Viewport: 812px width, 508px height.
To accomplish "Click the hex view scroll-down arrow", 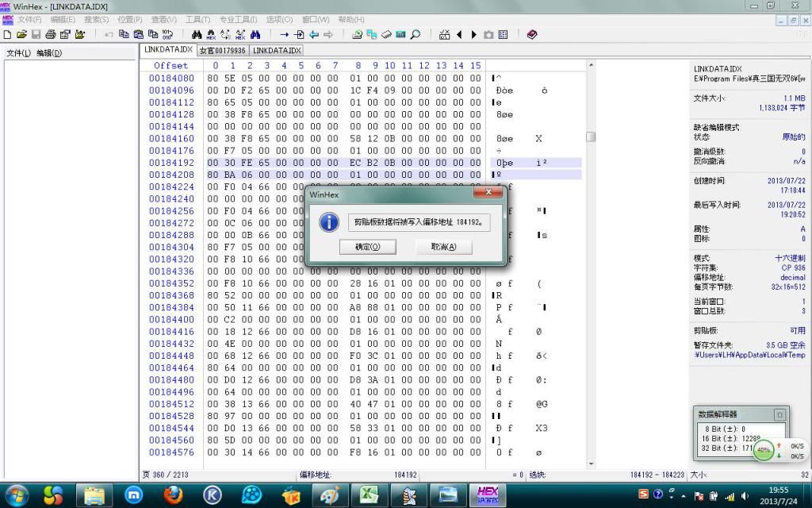I will click(x=591, y=464).
